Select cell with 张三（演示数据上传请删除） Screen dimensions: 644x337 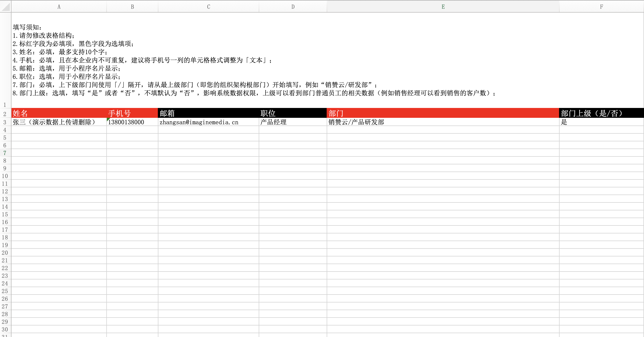click(x=59, y=122)
